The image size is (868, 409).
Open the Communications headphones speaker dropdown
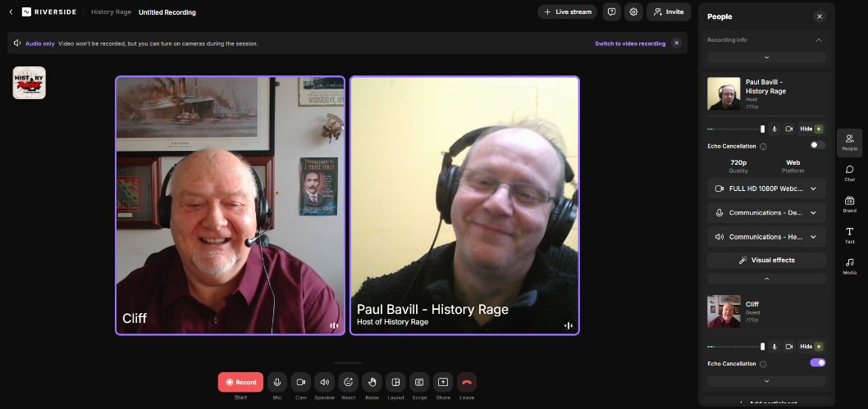coord(767,237)
